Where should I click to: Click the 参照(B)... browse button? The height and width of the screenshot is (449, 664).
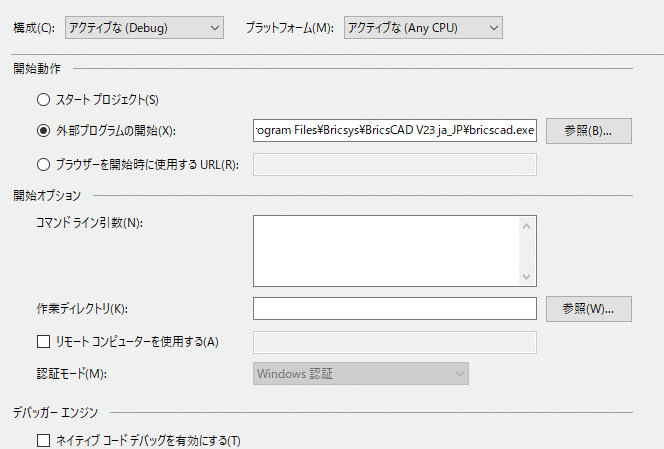(589, 131)
